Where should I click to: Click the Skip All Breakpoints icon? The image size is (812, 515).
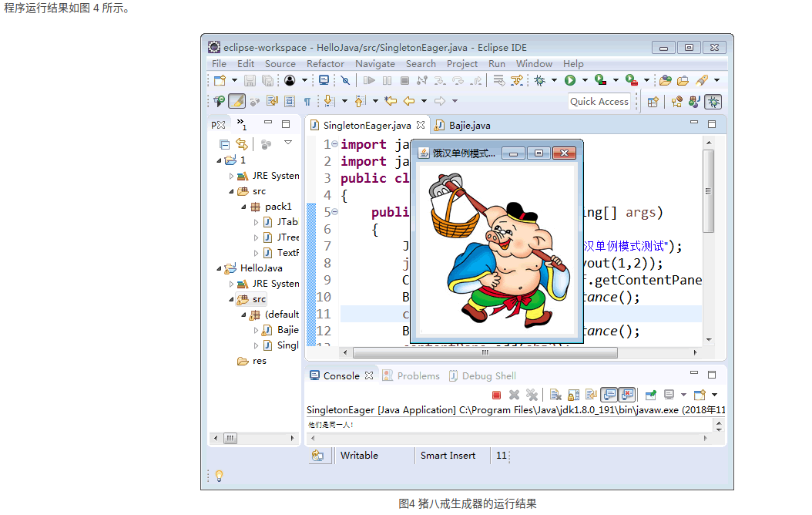[345, 80]
